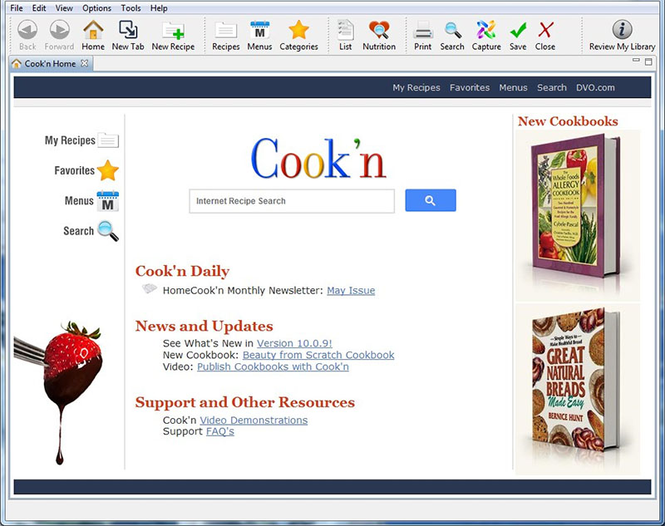Open the Edit menu
Screen dimensions: 665x526
[x=39, y=8]
